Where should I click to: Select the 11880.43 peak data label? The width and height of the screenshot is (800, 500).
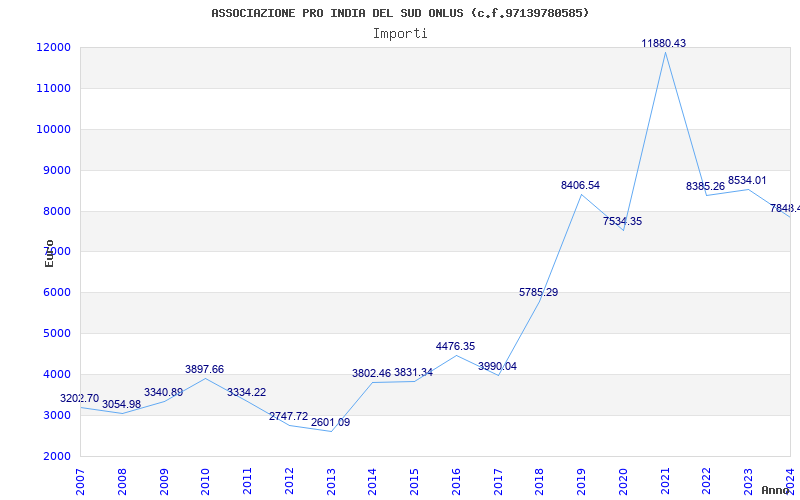pyautogui.click(x=663, y=43)
